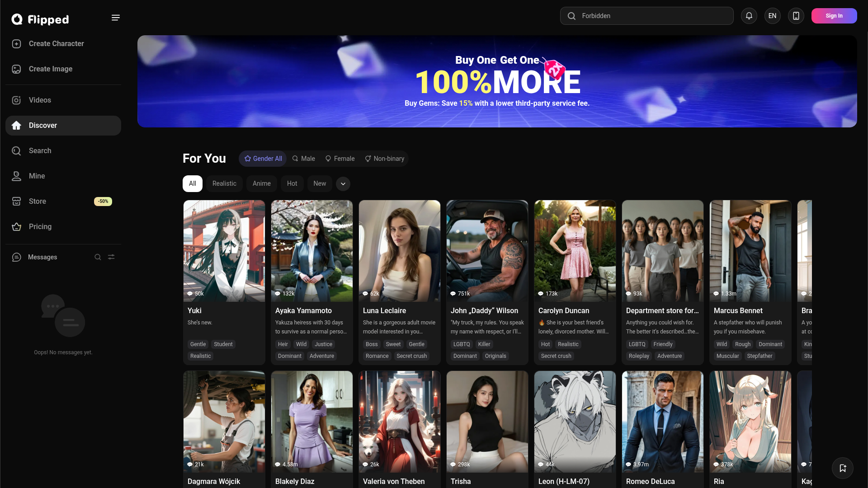Click the Messages search magnifier icon
Image resolution: width=868 pixels, height=488 pixels.
point(98,257)
